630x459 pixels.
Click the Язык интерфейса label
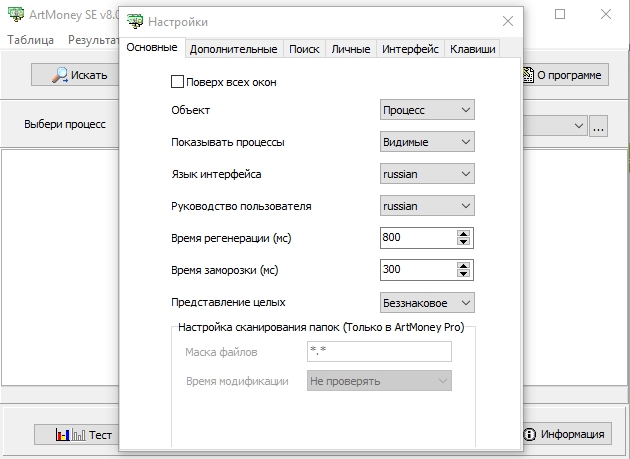(x=216, y=174)
